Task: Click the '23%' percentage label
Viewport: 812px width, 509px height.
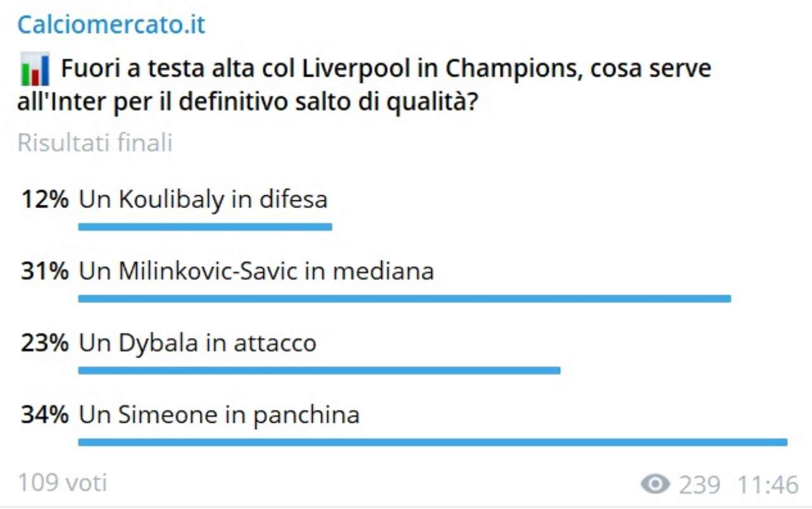Action: 43,342
